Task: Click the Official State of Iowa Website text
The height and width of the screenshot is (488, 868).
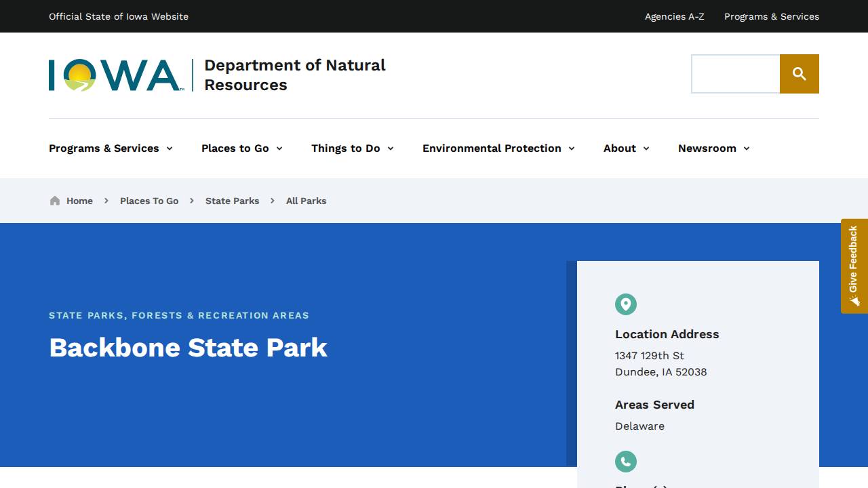Action: [119, 16]
